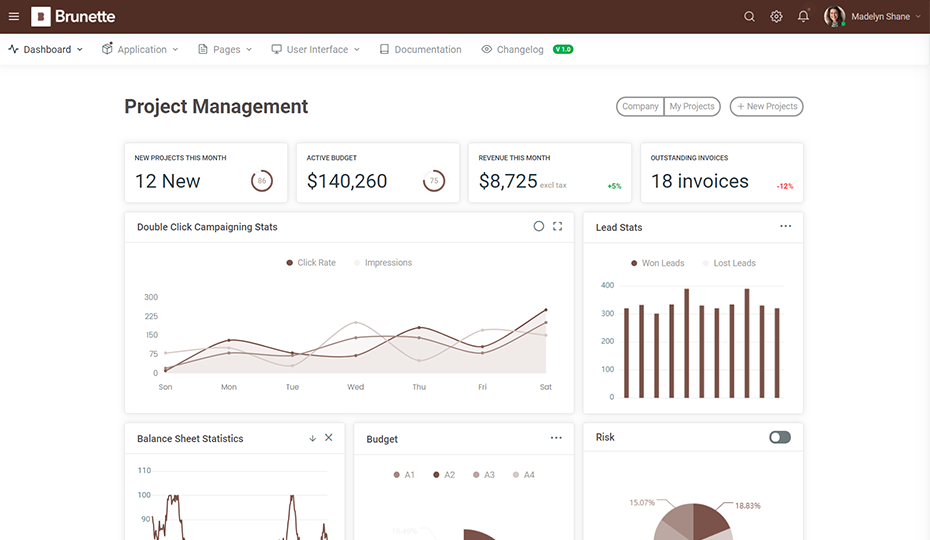Toggle the A1 budget legend
This screenshot has width=930, height=540.
[x=404, y=475]
